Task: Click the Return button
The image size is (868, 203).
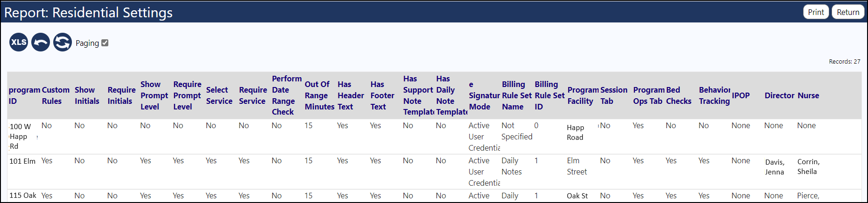Action: (848, 12)
